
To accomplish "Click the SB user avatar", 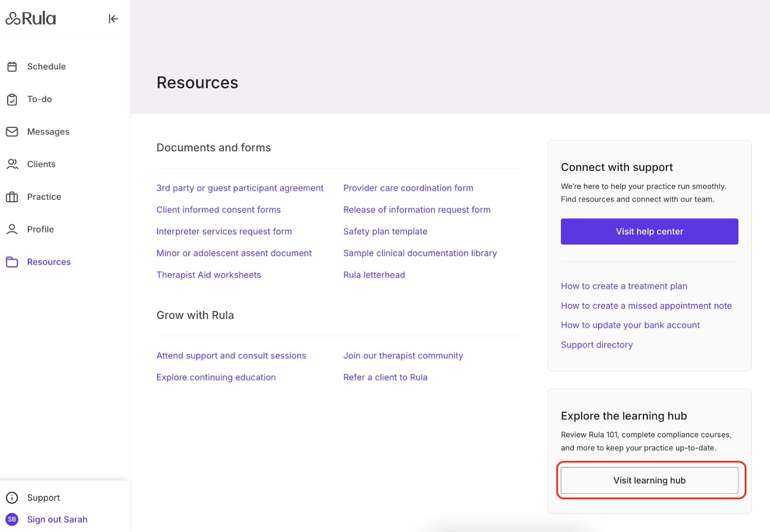I will click(12, 519).
